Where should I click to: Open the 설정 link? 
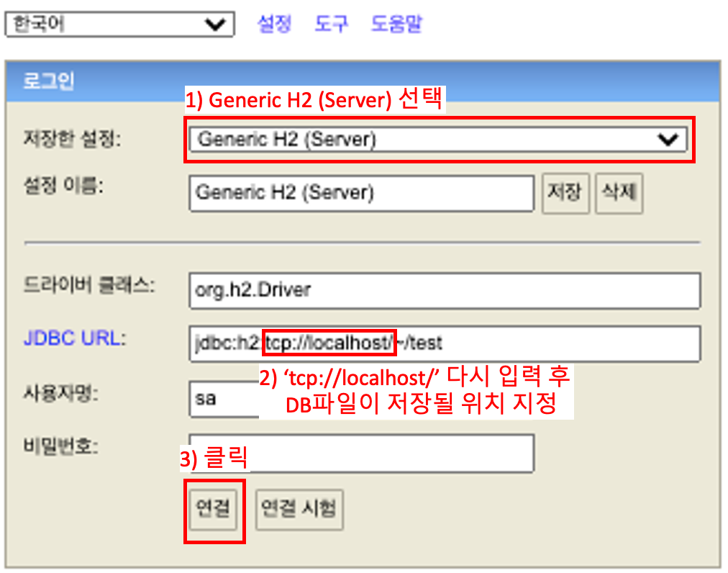point(274,23)
